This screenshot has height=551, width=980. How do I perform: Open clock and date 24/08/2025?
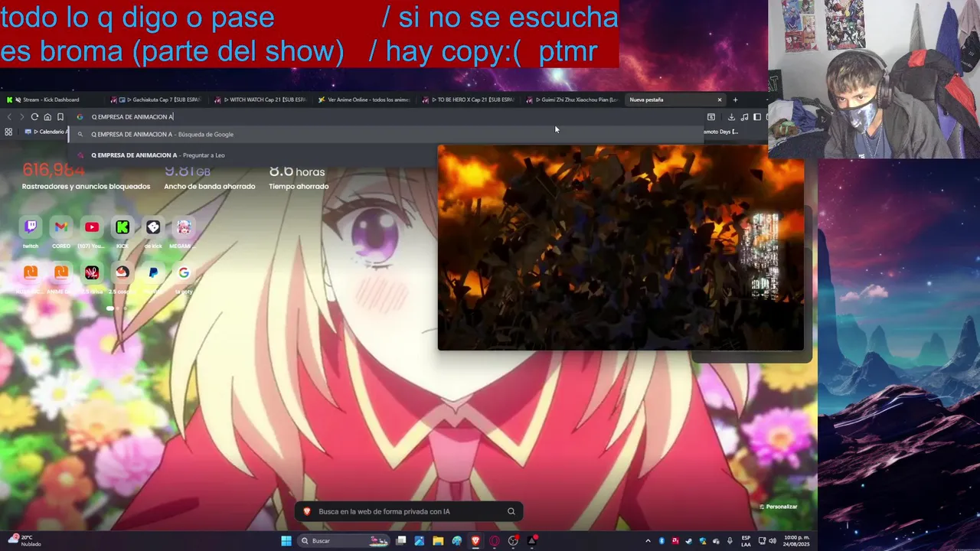796,541
